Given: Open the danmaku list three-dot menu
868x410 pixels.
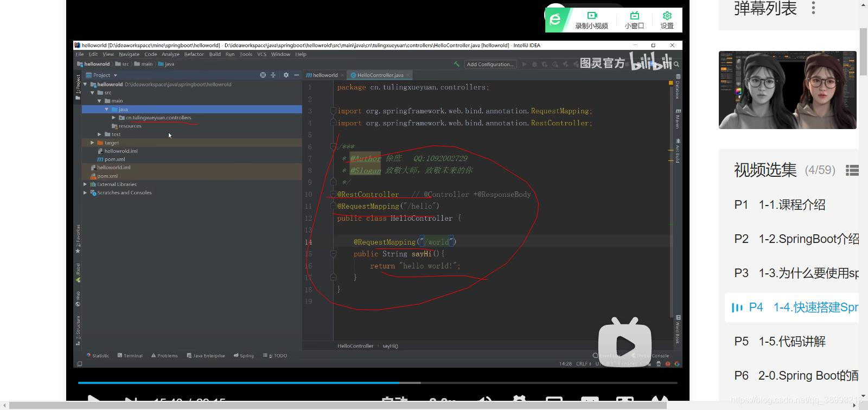Looking at the screenshot, I should pos(813,8).
